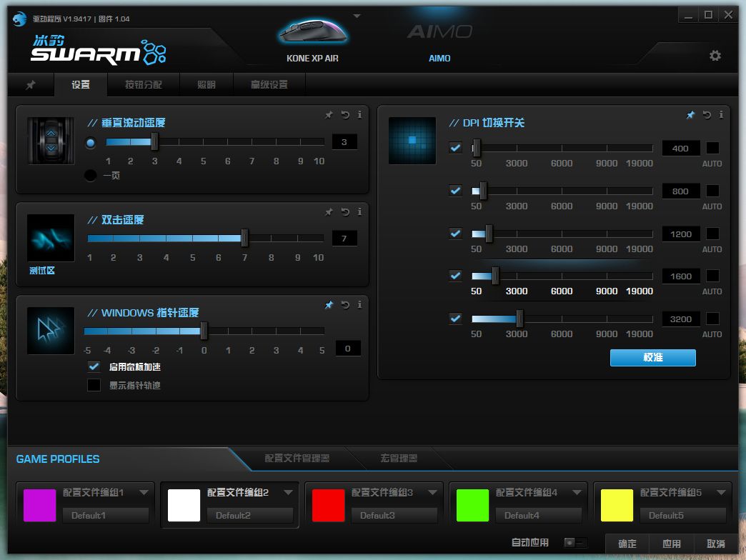Screen dimensions: 746x560
Task: Click the AIMO device logo
Action: coord(439,32)
